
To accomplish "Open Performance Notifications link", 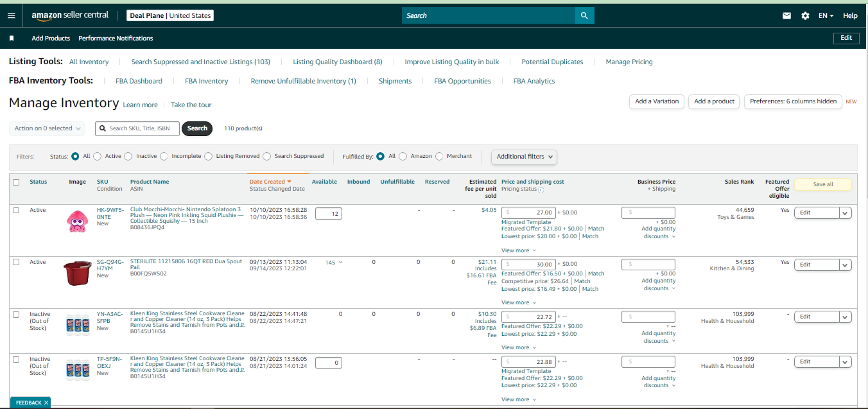I will 116,39.
